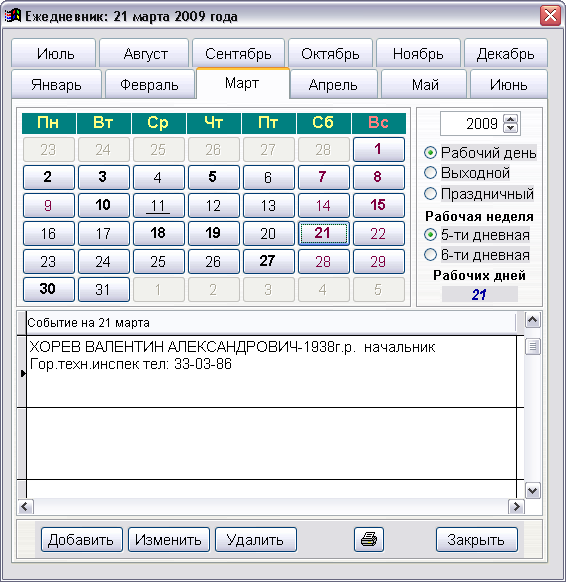Select day 27 in the calendar
The height and width of the screenshot is (582, 566).
point(268,261)
